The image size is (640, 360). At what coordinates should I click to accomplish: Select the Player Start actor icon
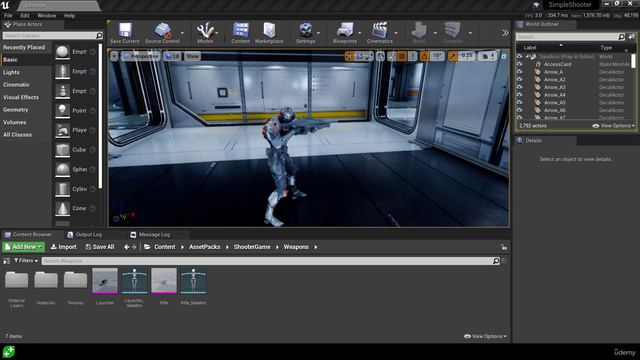(x=62, y=130)
